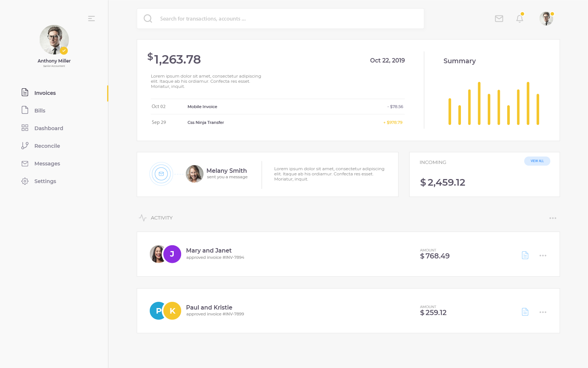This screenshot has width=588, height=368.
Task: Open user avatar menu in top right
Action: 546,19
